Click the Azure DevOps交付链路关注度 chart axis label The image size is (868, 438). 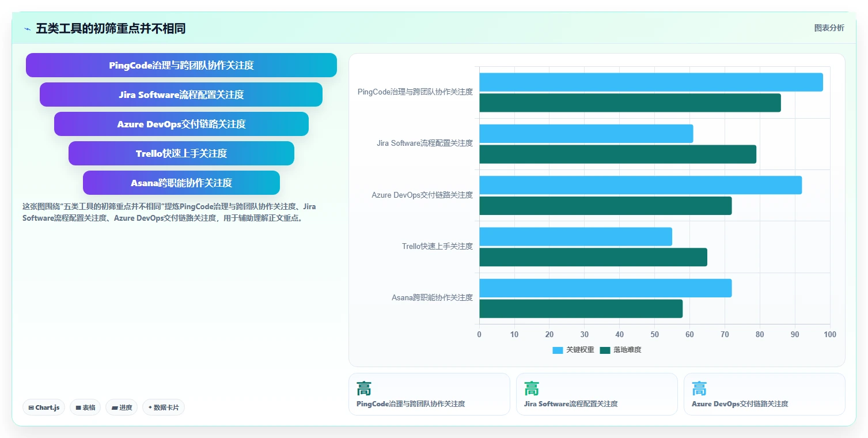[422, 195]
